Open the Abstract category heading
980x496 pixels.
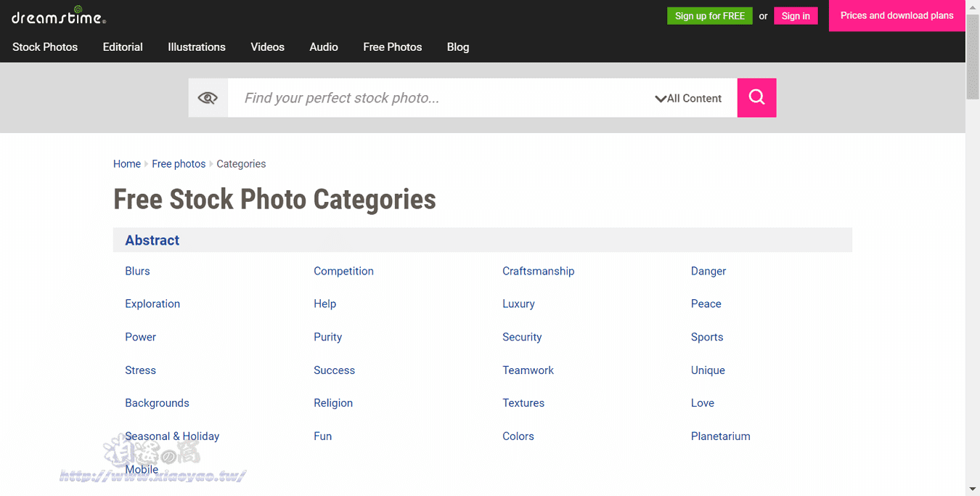tap(152, 240)
